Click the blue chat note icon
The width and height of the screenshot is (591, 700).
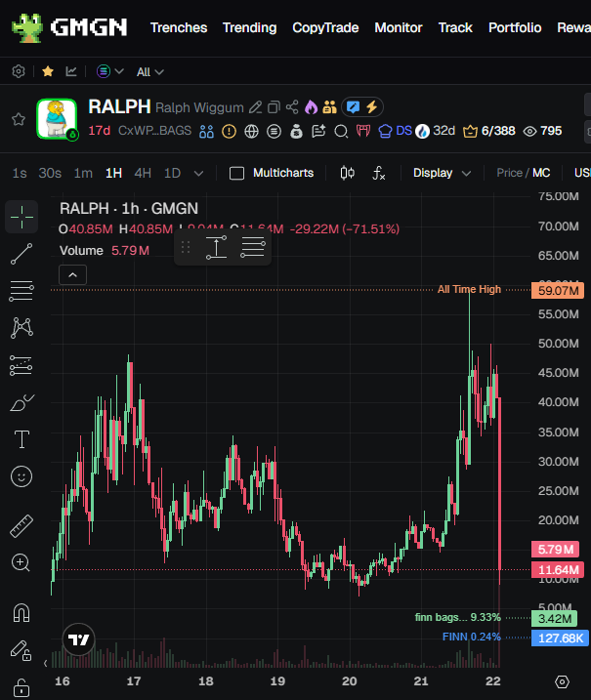pyautogui.click(x=354, y=107)
